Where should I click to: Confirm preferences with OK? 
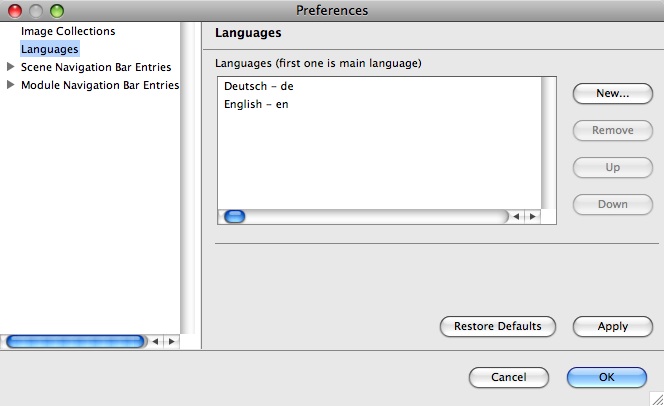pos(607,377)
